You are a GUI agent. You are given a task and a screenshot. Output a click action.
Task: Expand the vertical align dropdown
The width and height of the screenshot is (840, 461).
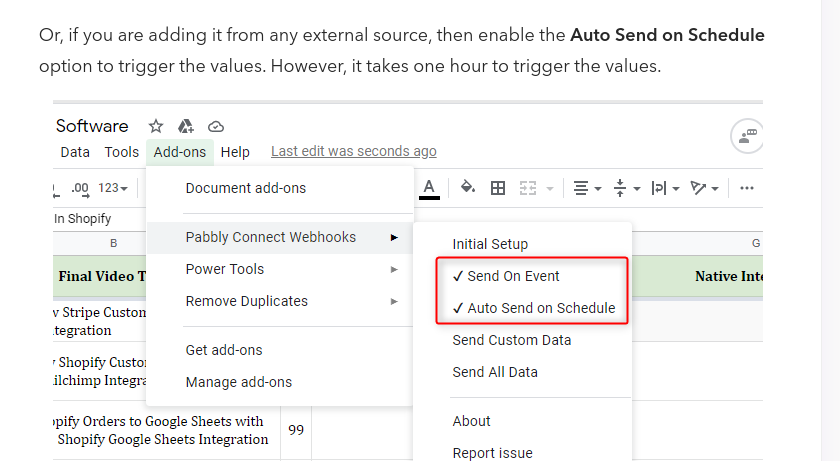(627, 188)
